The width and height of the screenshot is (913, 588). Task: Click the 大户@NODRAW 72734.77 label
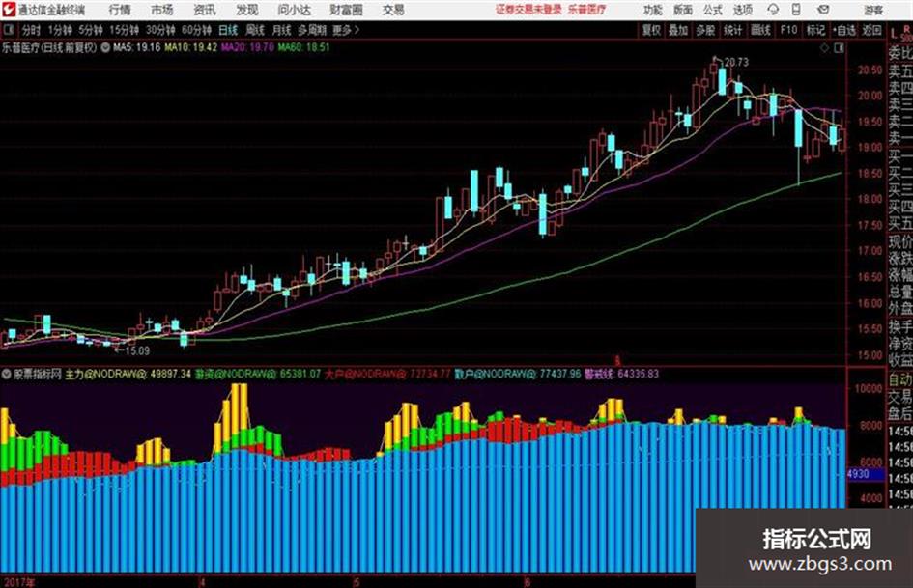coord(387,374)
